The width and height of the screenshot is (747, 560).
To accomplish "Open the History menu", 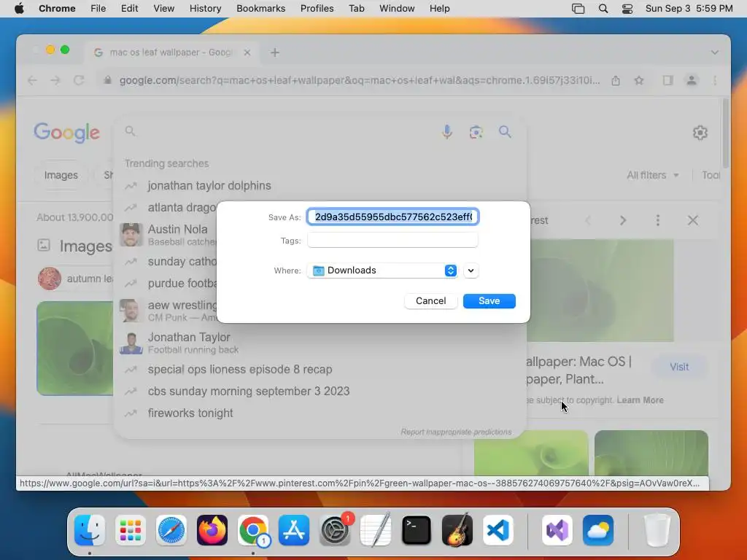I will tap(205, 9).
